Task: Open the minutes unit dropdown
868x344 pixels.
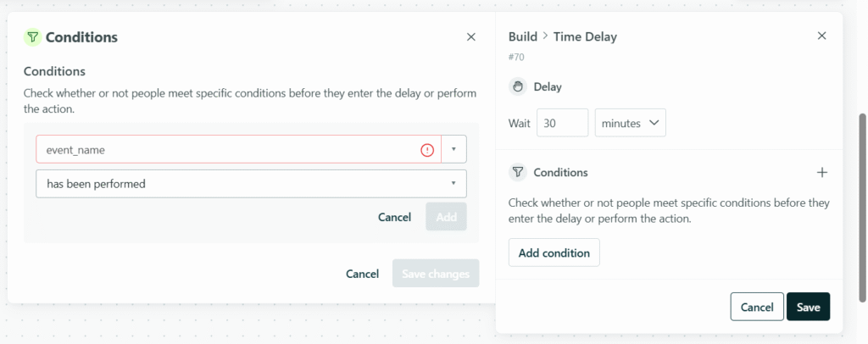Action: (x=630, y=123)
